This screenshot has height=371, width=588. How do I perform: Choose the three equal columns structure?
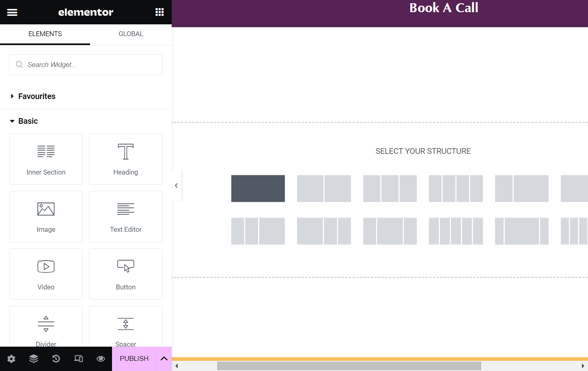[390, 188]
